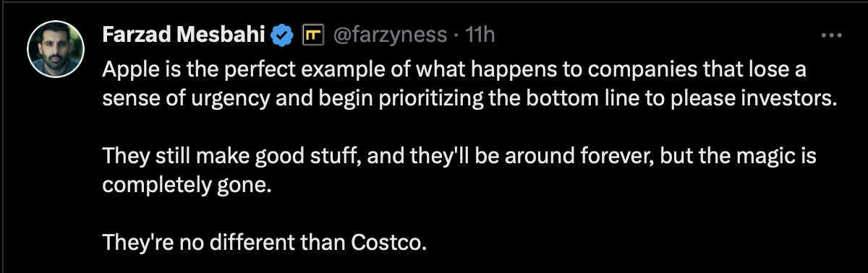
Task: Click the Farzad Mesbahi display name
Action: [184, 34]
